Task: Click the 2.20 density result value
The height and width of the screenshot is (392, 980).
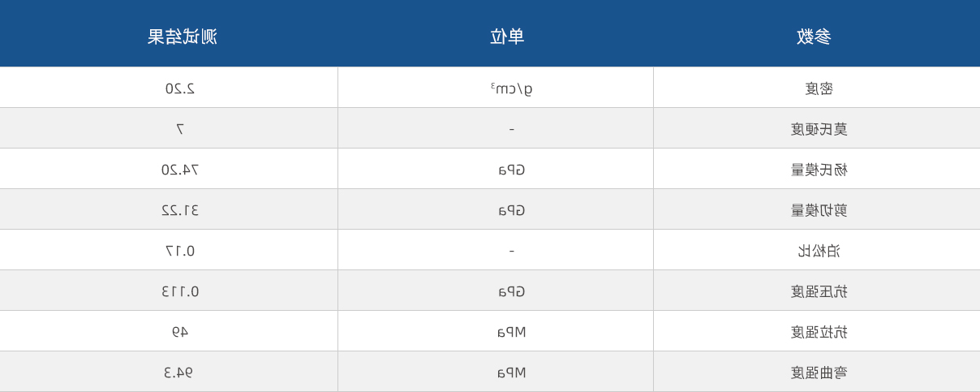Action: [180, 88]
